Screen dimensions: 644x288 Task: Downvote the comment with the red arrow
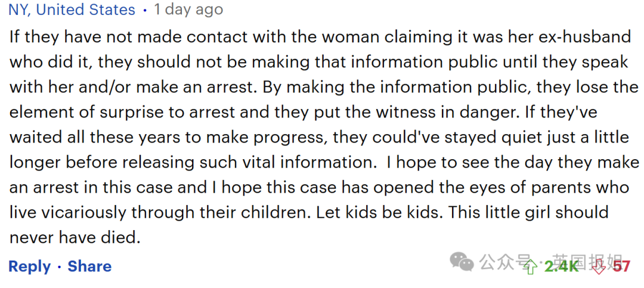point(599,267)
